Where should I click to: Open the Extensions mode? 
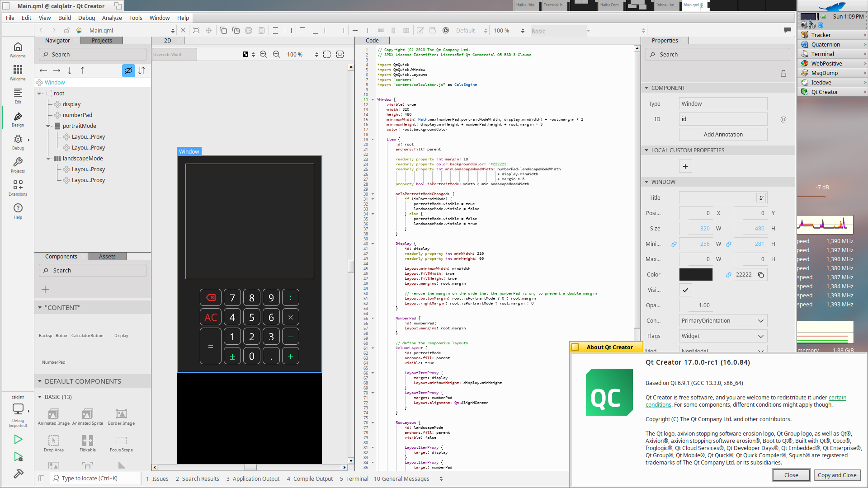(x=18, y=188)
